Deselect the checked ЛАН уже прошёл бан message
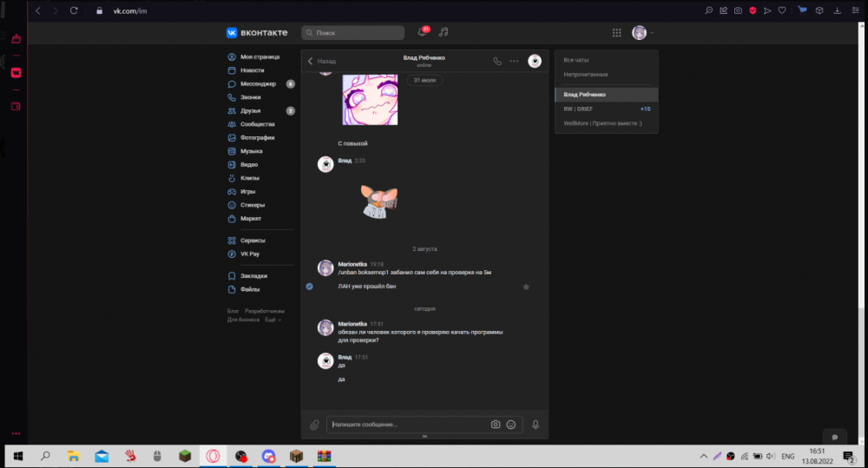This screenshot has width=868, height=468. 310,287
